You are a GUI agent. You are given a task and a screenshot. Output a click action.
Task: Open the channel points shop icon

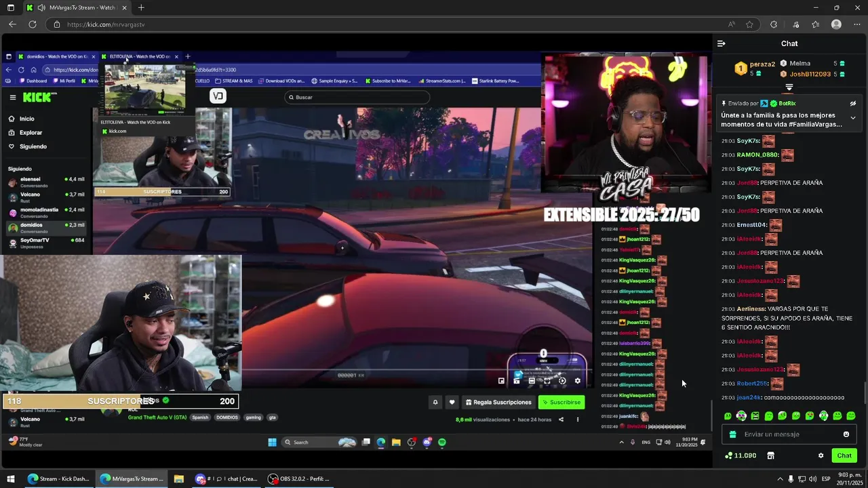[770, 455]
